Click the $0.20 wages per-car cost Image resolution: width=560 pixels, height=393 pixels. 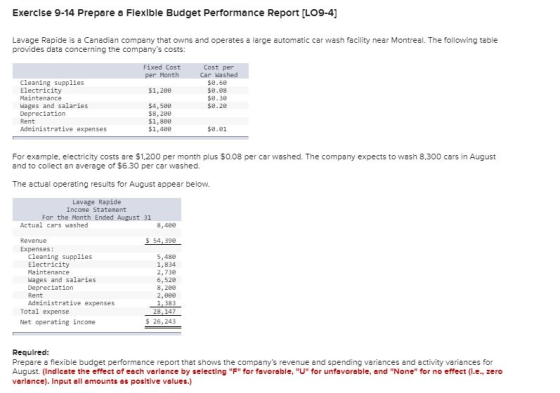coord(217,106)
